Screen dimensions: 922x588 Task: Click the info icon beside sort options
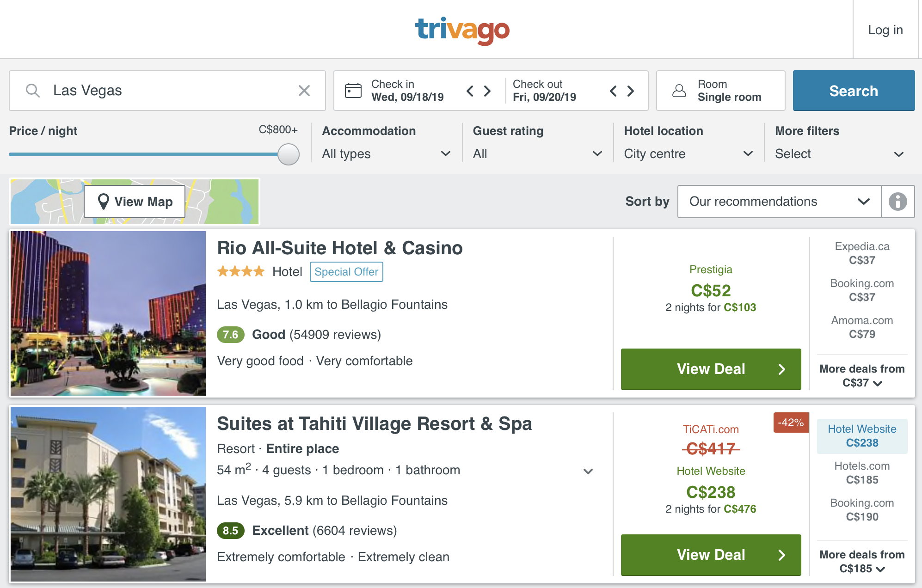[x=897, y=201]
